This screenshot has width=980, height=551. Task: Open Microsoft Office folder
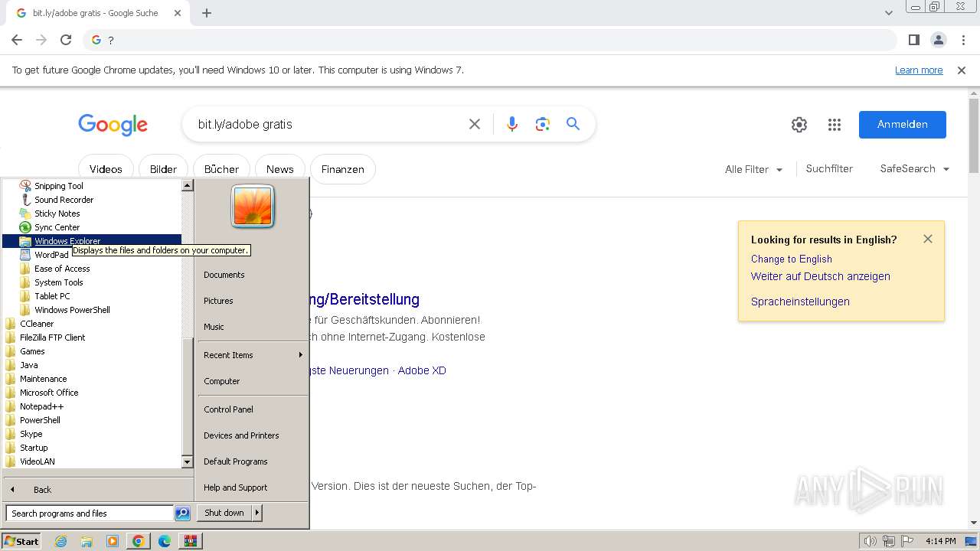pyautogui.click(x=49, y=393)
